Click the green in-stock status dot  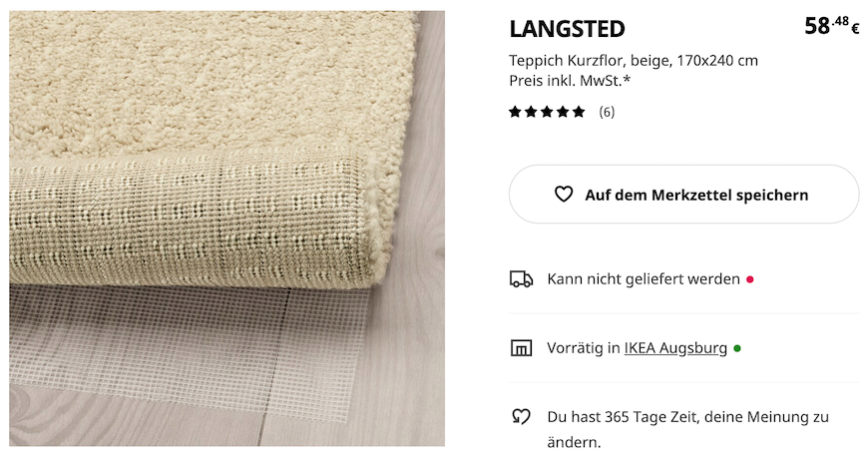point(737,348)
